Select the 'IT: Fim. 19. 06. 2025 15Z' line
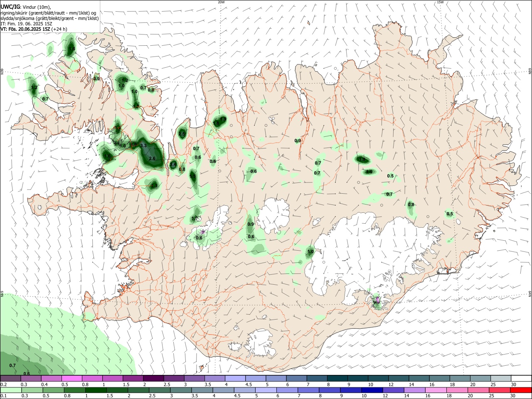Image resolution: width=532 pixels, height=399 pixels. coord(26,24)
